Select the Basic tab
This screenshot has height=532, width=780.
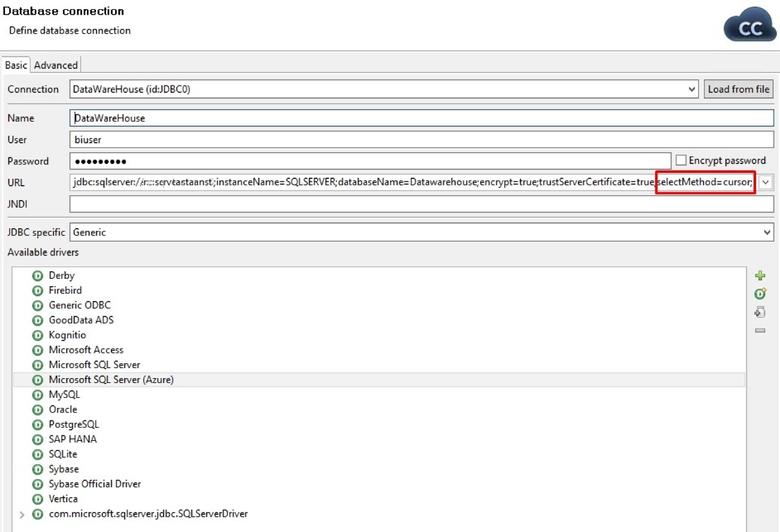pos(16,65)
